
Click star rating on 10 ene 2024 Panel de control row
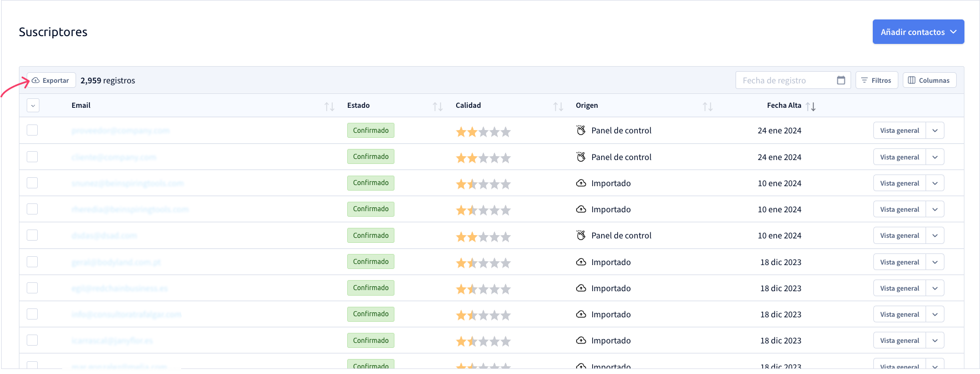pyautogui.click(x=483, y=237)
